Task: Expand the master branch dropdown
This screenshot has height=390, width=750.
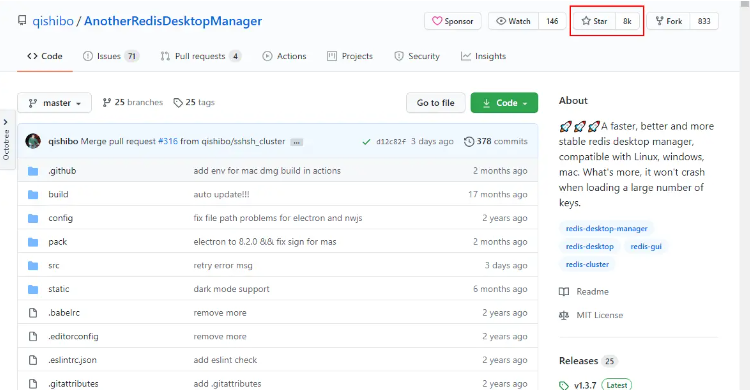Action: coord(54,103)
